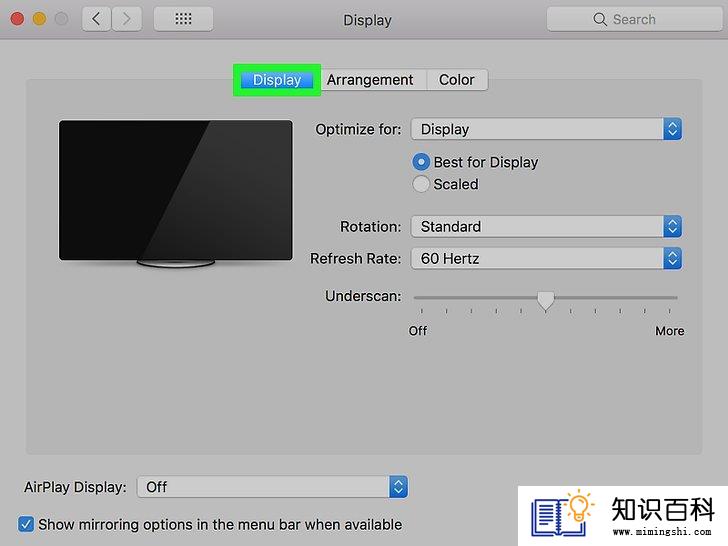728x546 pixels.
Task: Click the 'AirPlay Display:' label
Action: 75,487
